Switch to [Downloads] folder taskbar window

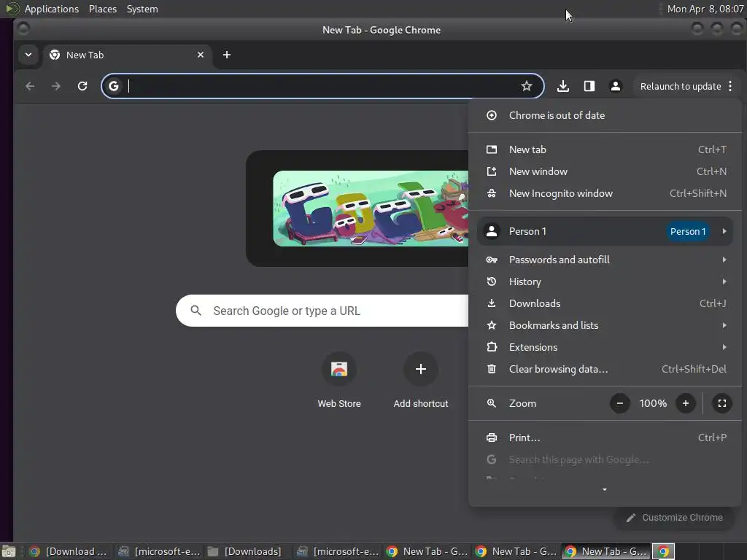click(x=246, y=551)
